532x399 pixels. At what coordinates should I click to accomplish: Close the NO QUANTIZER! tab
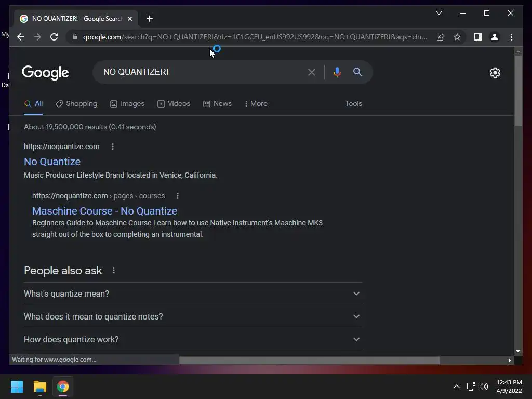click(129, 19)
